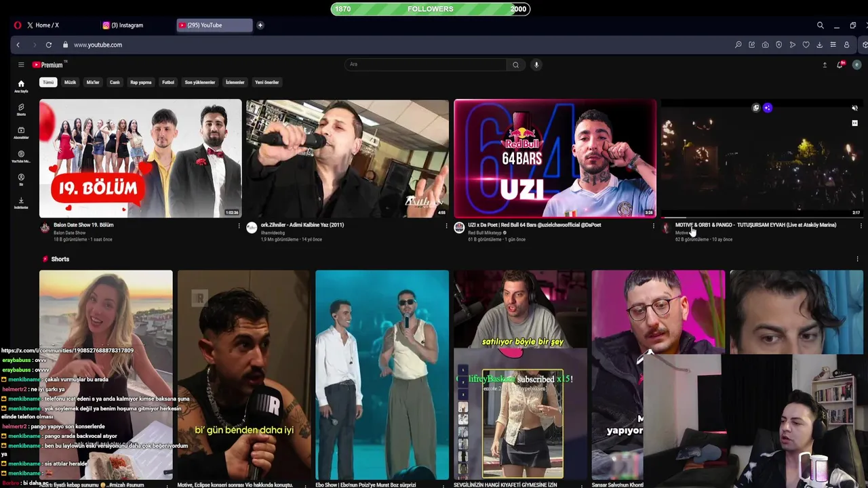Screen dimensions: 868x488
Task: Open YouTube Music in sidebar
Action: pos(21,157)
